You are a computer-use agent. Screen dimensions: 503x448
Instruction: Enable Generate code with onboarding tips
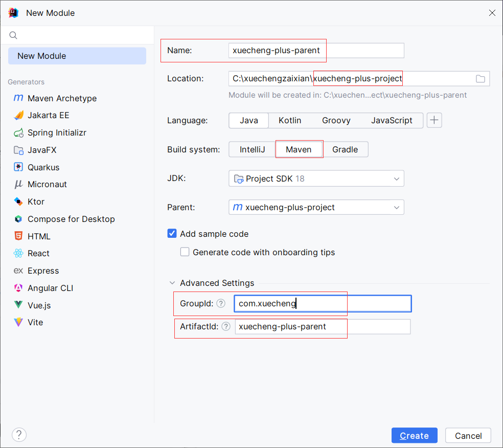pyautogui.click(x=185, y=252)
